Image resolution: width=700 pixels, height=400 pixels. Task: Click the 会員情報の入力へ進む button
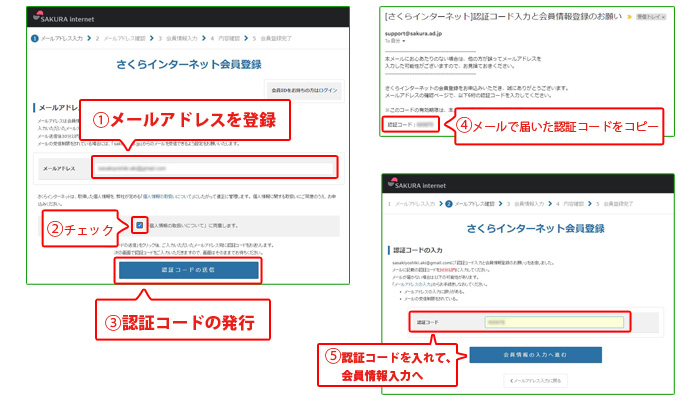click(x=535, y=355)
